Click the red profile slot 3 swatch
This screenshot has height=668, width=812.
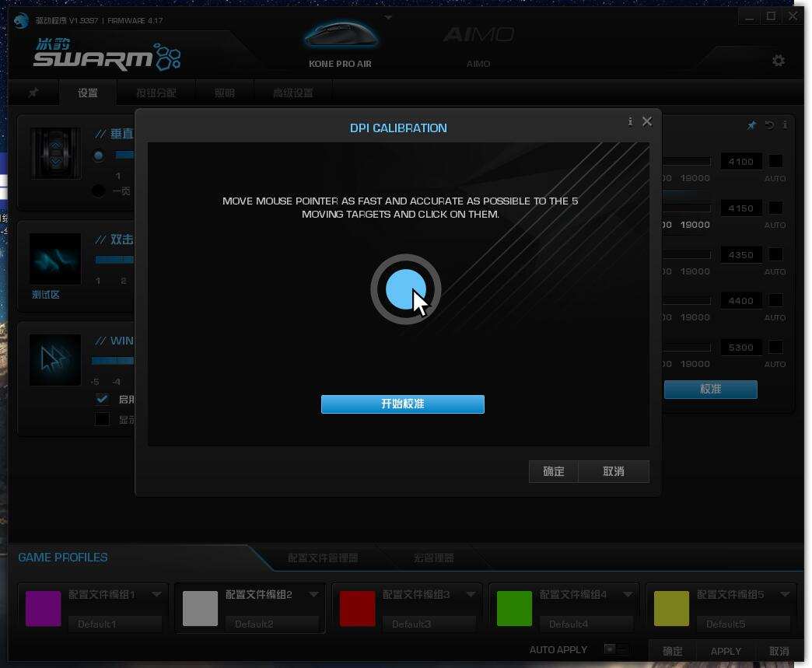[x=357, y=608]
